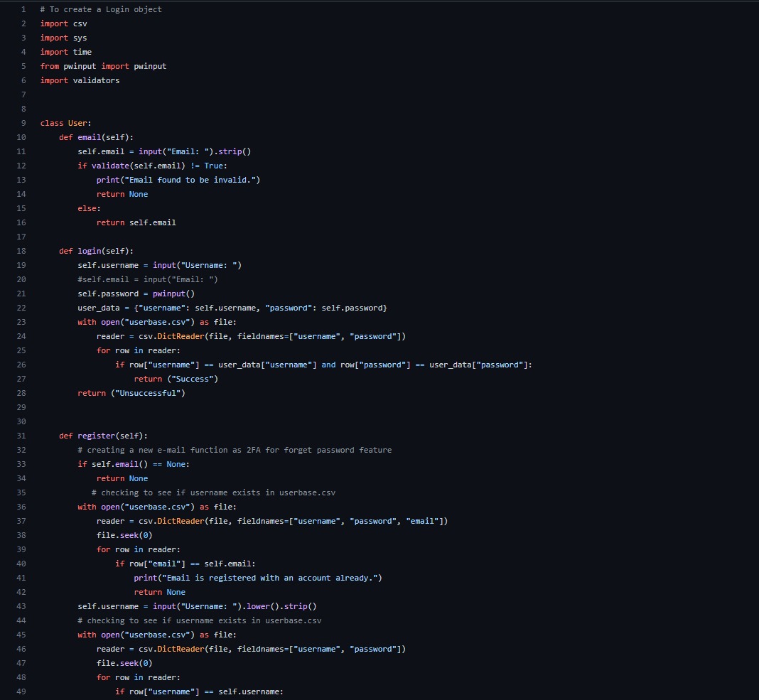Viewport: 759px width, 700px height.
Task: Select the comment '# To create a Login object'
Action: 100,9
